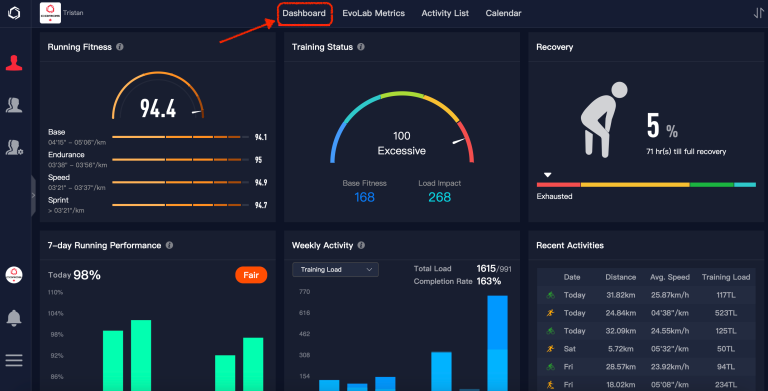Click the Endurance fitness progress bar
Screen dimensions: 768x391
(x=180, y=160)
